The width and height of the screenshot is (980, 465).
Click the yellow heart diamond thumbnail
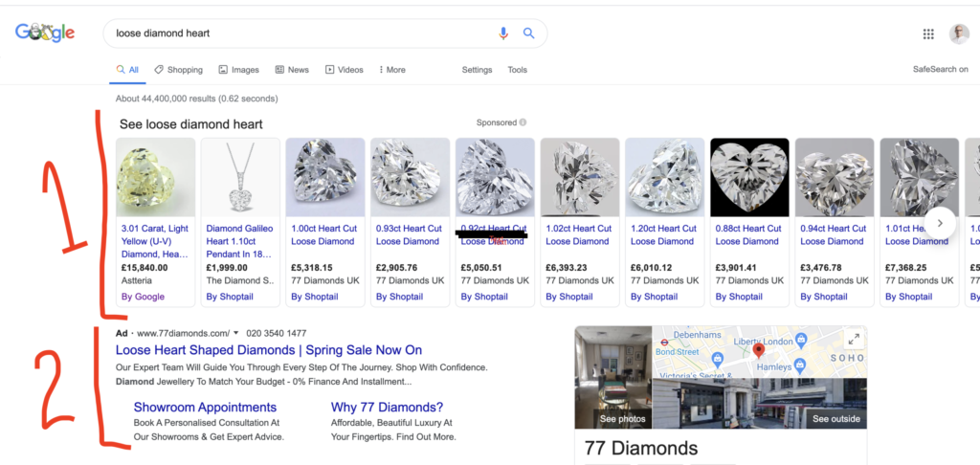156,178
